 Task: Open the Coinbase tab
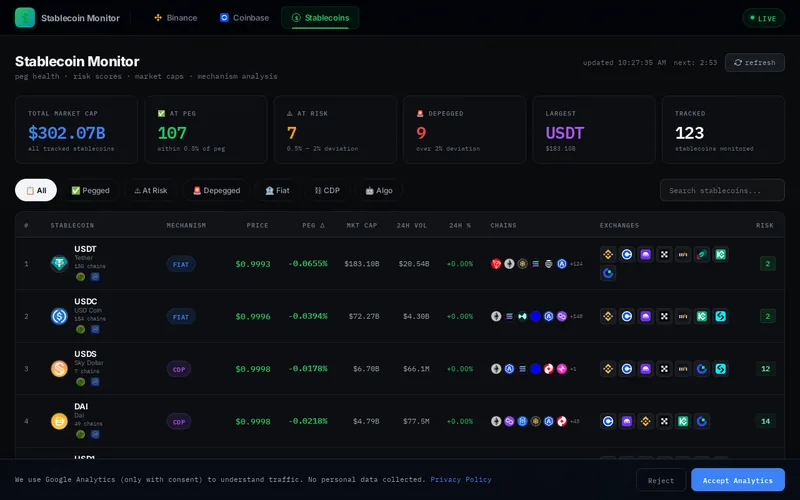[244, 18]
